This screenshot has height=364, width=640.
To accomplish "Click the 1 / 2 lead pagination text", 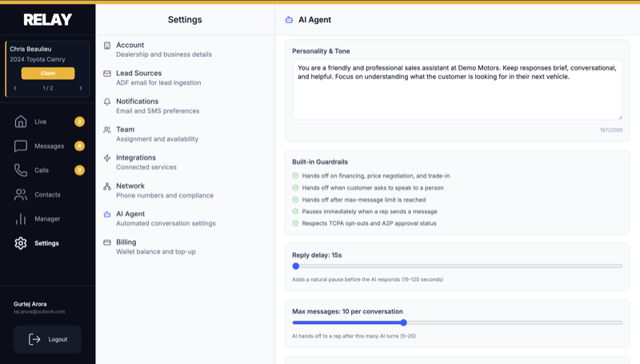I will click(48, 88).
